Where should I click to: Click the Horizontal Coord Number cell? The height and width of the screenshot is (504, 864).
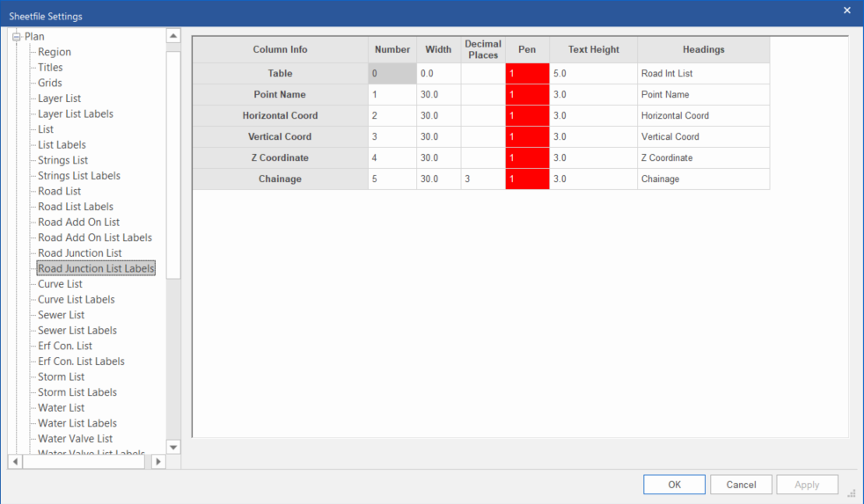(392, 116)
